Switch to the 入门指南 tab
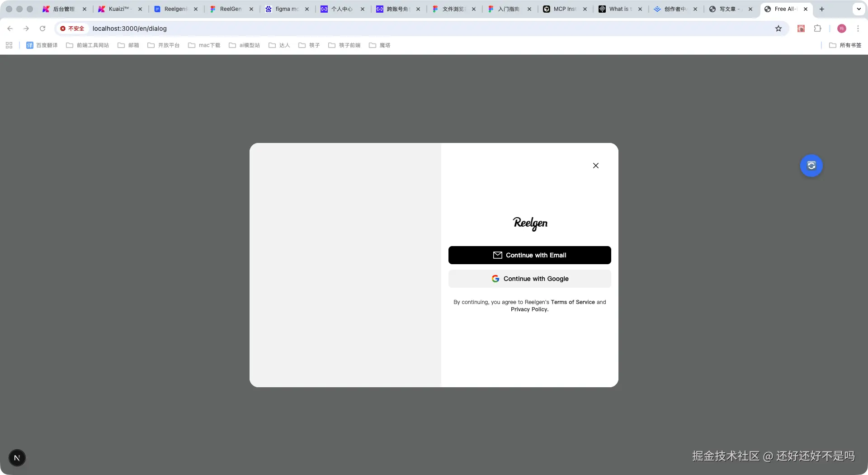The width and height of the screenshot is (868, 475). pos(509,9)
